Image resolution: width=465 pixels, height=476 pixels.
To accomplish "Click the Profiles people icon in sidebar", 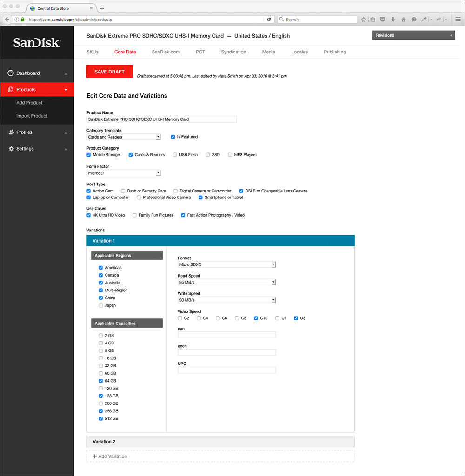I will pos(11,132).
